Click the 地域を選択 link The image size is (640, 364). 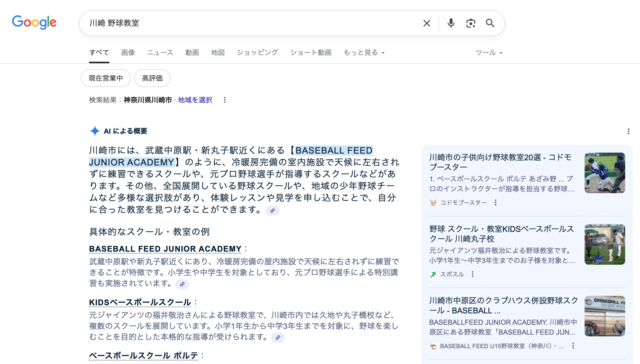[x=195, y=100]
